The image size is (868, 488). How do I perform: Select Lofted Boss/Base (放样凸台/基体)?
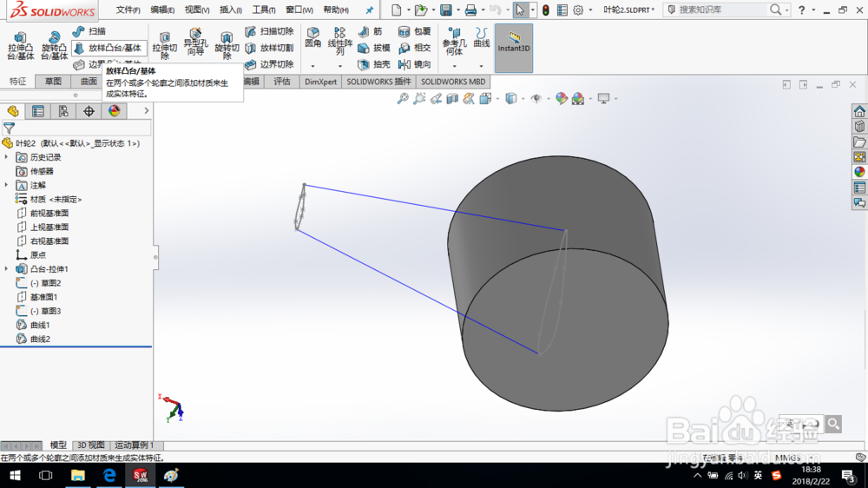click(109, 48)
